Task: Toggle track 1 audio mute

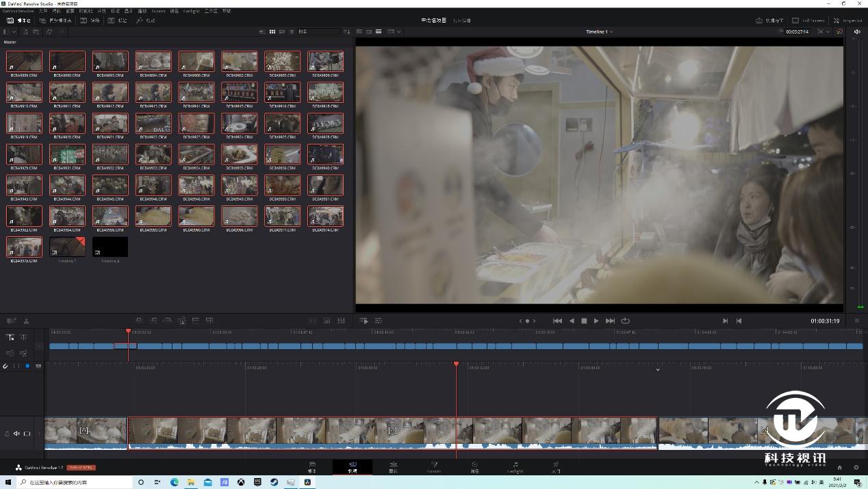Action: click(x=16, y=434)
